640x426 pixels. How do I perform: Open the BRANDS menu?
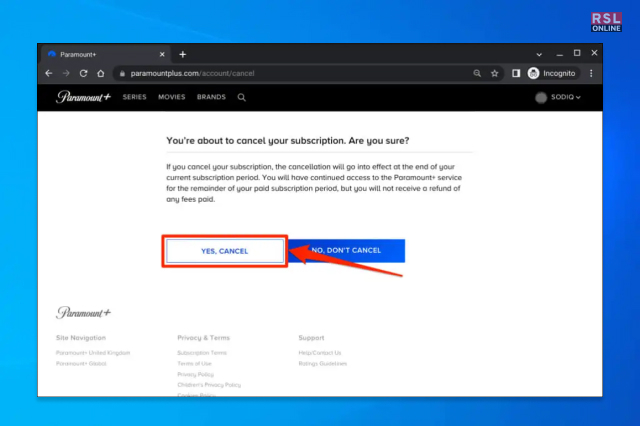tap(211, 97)
